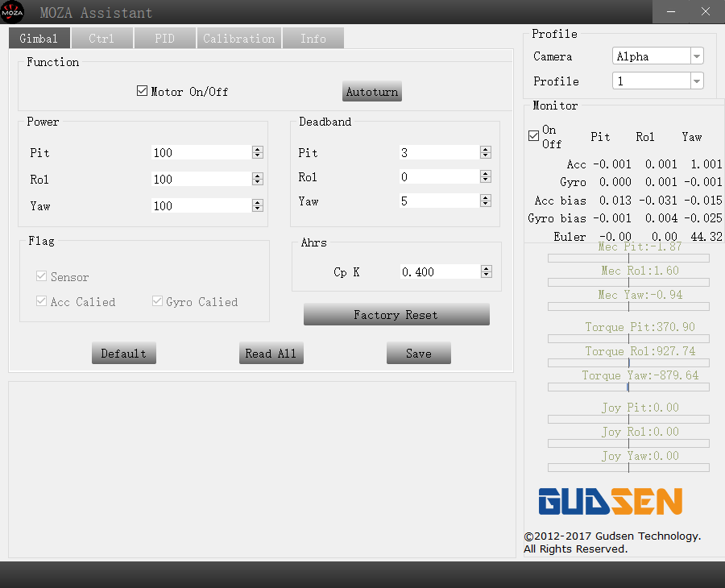725x588 pixels.
Task: Click the Acc bias Rol value -0.031
Action: (x=658, y=200)
